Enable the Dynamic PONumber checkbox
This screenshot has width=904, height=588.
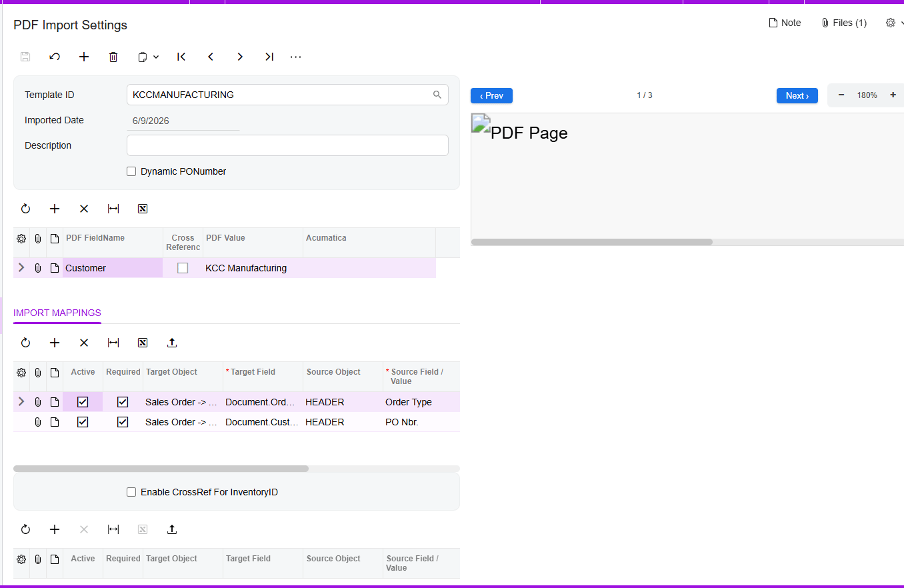pyautogui.click(x=131, y=171)
